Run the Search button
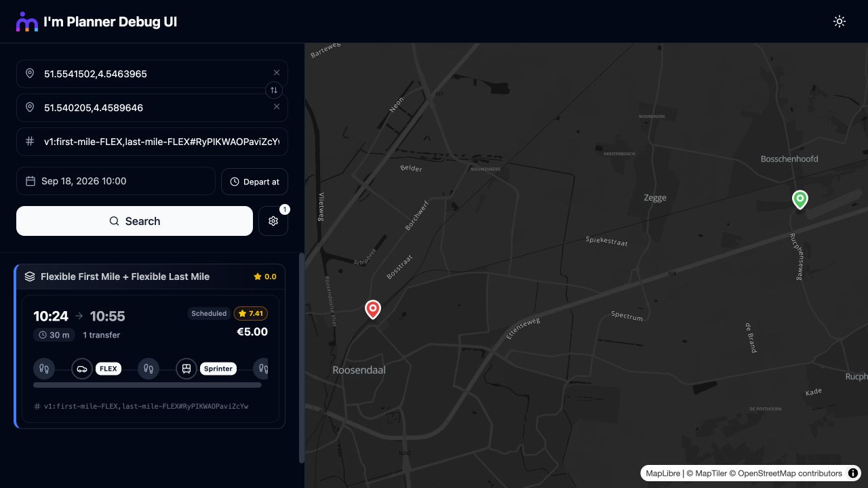This screenshot has height=488, width=868. 134,221
